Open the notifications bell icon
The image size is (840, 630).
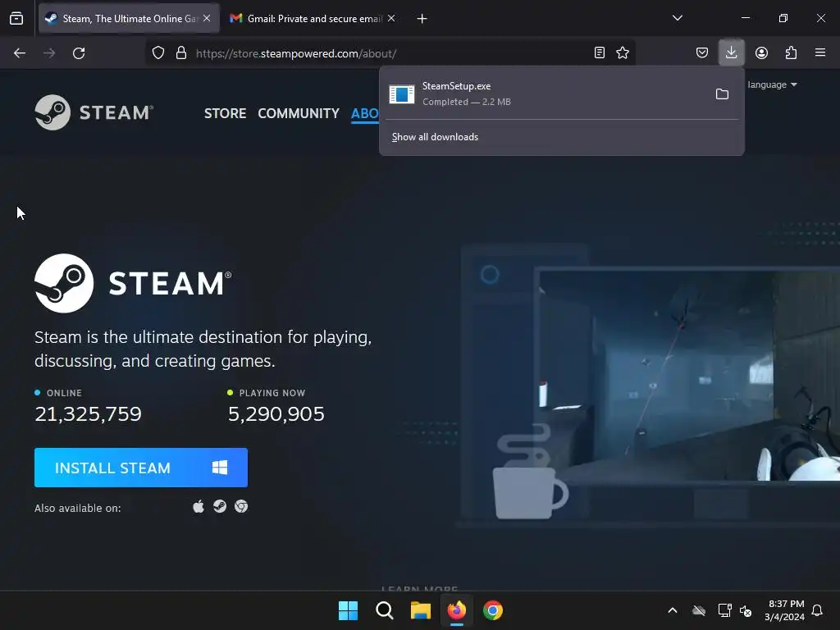point(818,610)
